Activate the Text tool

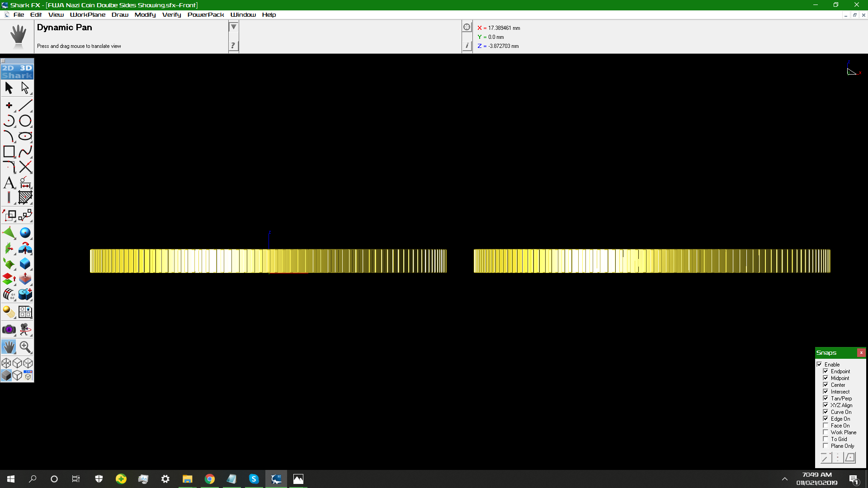[9, 183]
